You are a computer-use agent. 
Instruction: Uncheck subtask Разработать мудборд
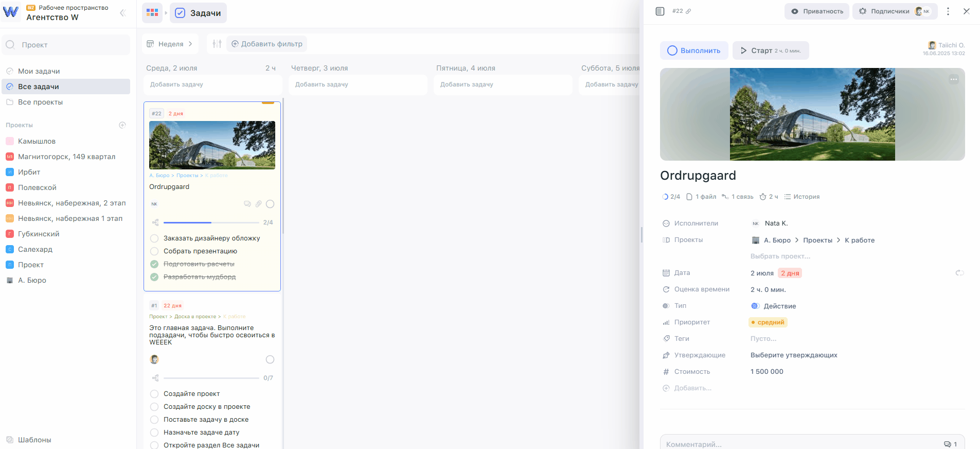[154, 277]
